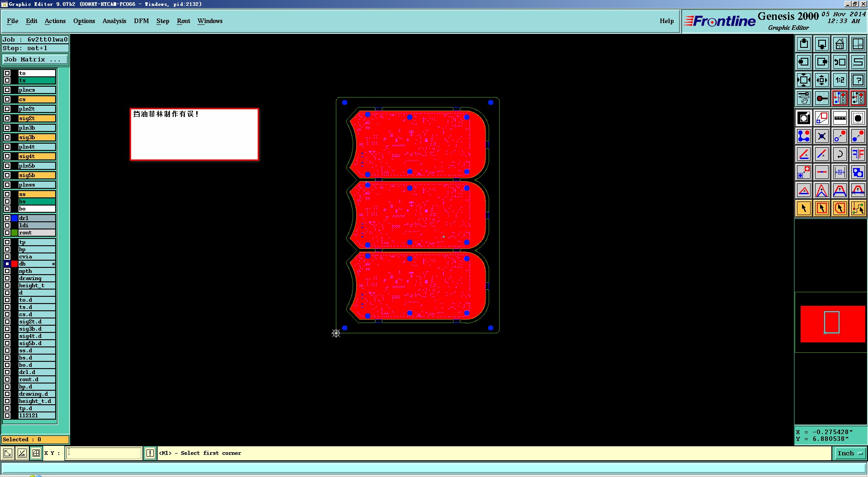Toggle display checkbox for layer drl
The image size is (868, 477).
click(x=7, y=218)
